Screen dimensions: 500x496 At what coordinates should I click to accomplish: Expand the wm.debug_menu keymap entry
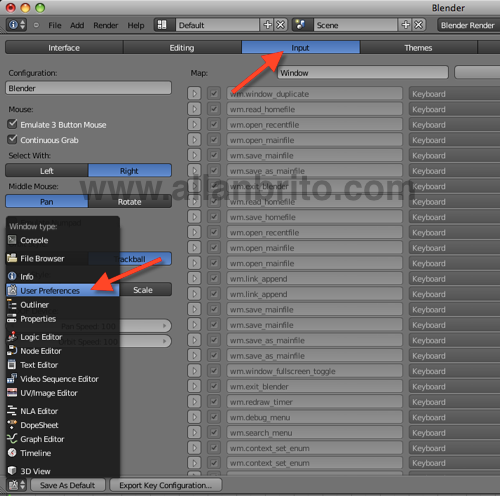click(194, 417)
